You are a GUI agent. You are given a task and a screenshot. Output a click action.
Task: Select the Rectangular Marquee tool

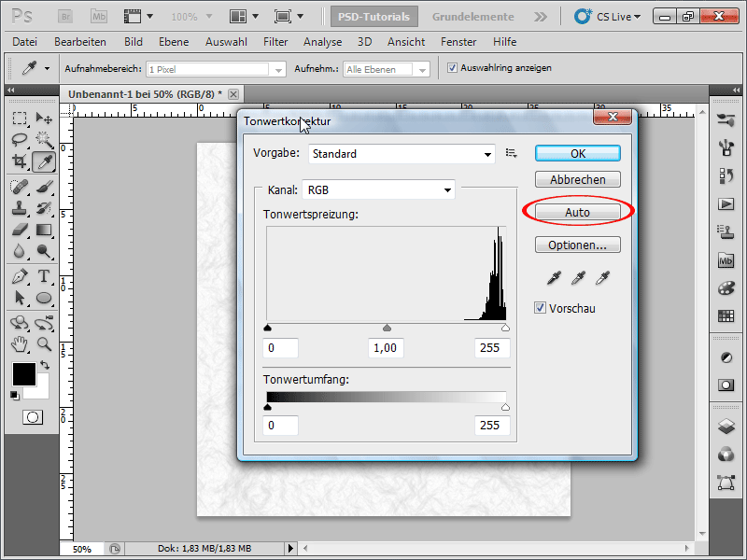coord(19,118)
